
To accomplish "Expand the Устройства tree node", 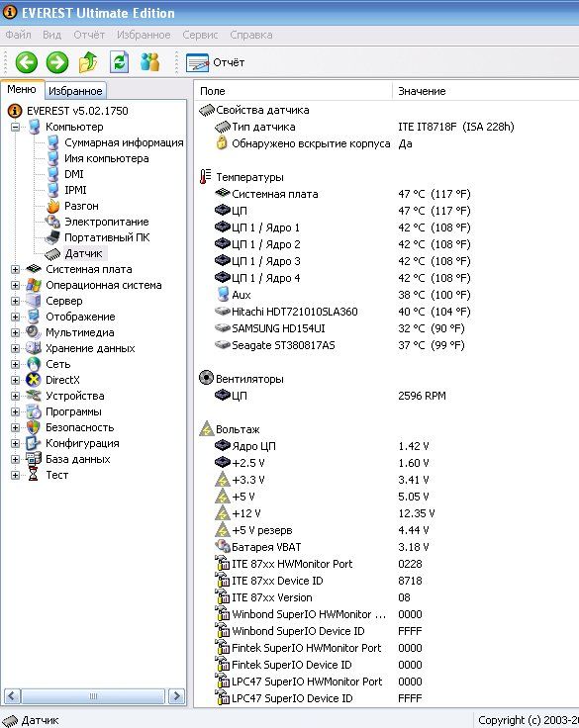I will [x=15, y=396].
